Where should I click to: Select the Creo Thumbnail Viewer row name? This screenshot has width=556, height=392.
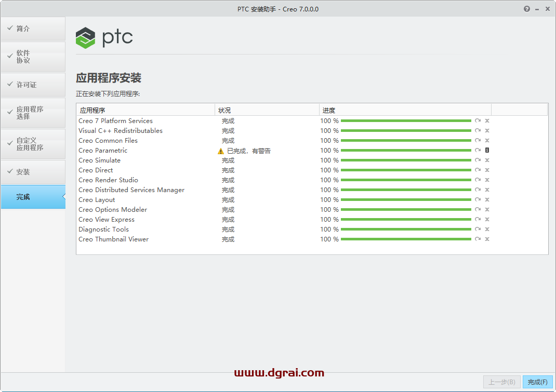(113, 239)
